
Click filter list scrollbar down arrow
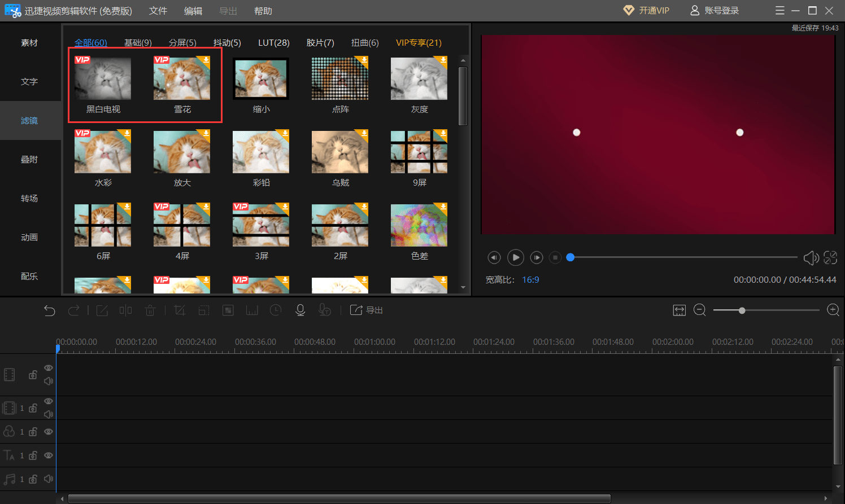pyautogui.click(x=463, y=287)
